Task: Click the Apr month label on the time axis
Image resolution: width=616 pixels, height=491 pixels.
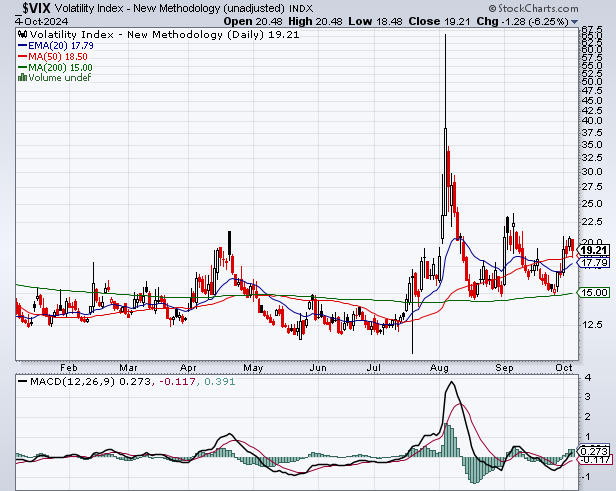Action: (188, 368)
